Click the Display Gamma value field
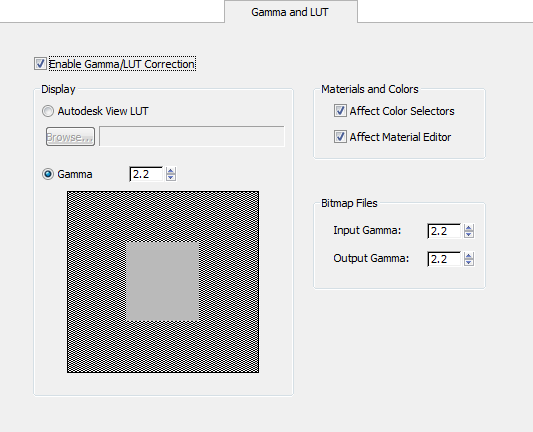Image resolution: width=533 pixels, height=432 pixels. click(146, 174)
